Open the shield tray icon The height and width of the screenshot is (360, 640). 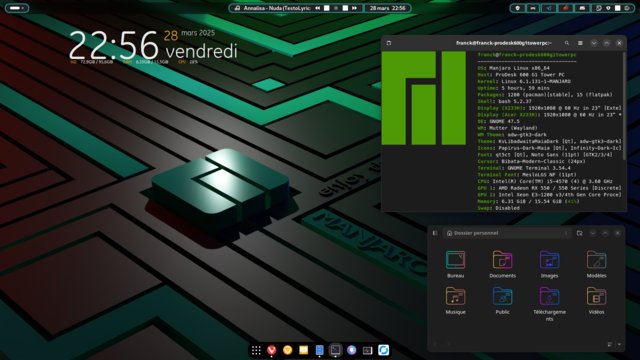pos(518,8)
